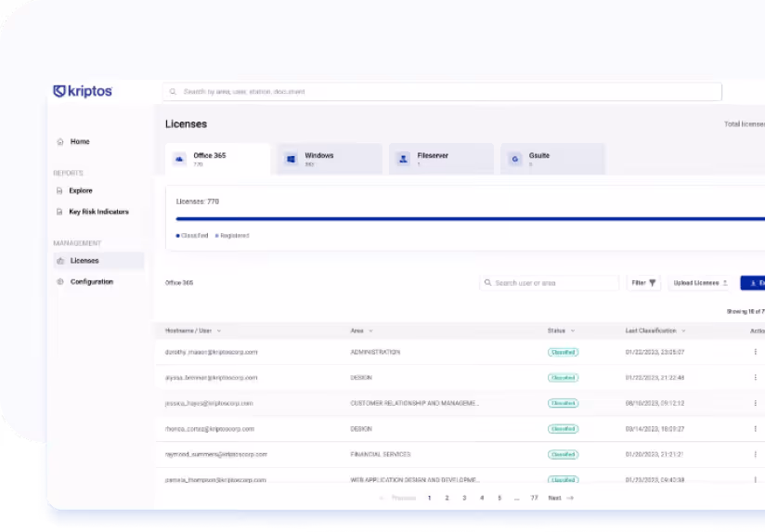
Task: Sort by Last Classification column
Action: click(x=655, y=331)
